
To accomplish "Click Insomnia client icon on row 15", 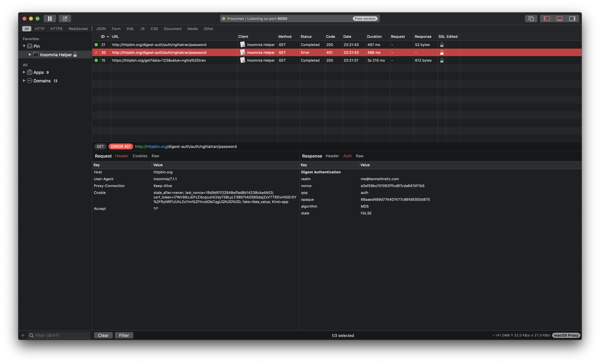I will (x=243, y=60).
